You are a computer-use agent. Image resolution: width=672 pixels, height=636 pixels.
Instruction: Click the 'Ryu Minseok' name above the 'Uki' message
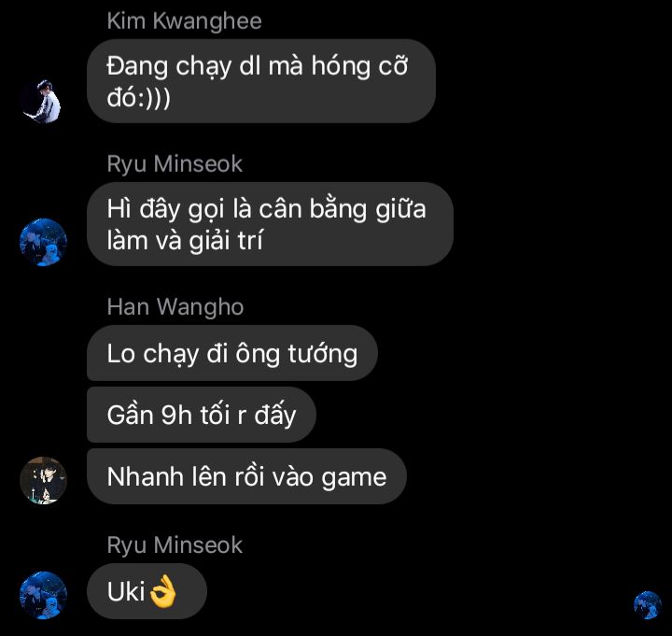click(175, 545)
